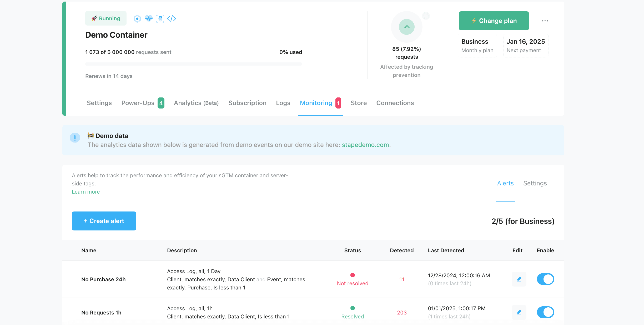
Task: Click the requests usage progress bar
Action: [x=194, y=64]
